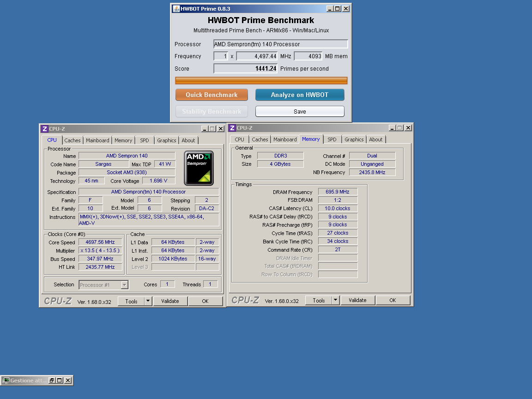Screen dimensions: 532x399
Task: Open About tab in right CPU-Z
Action: click(375, 139)
